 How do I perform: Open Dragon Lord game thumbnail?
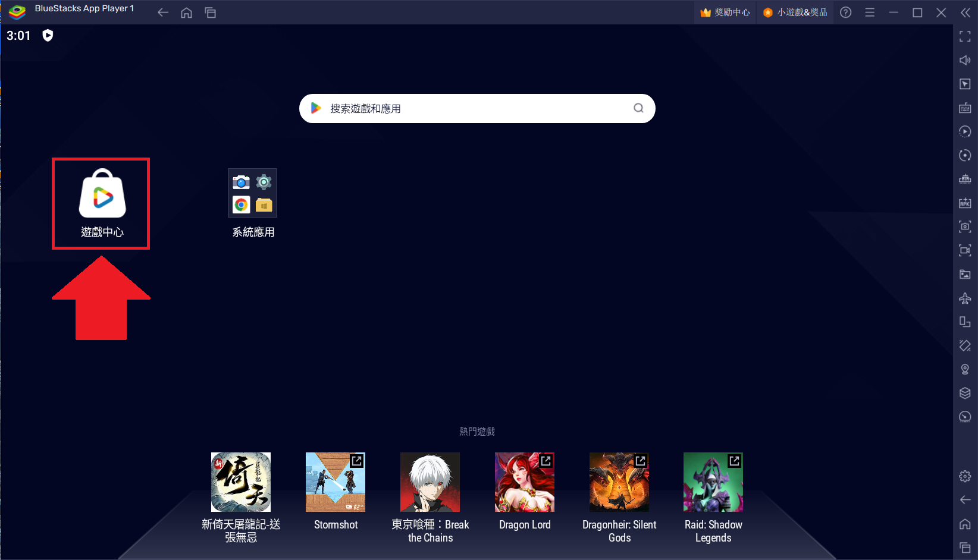pos(525,482)
